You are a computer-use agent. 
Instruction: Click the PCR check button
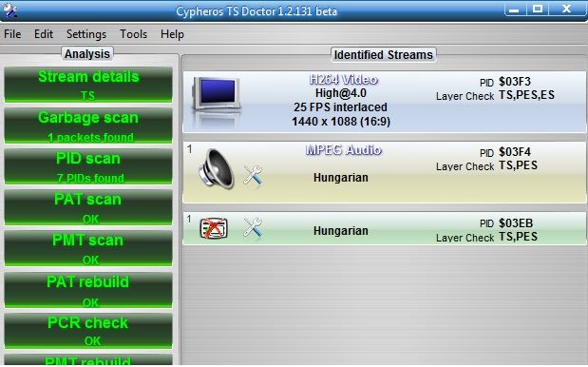click(x=88, y=331)
